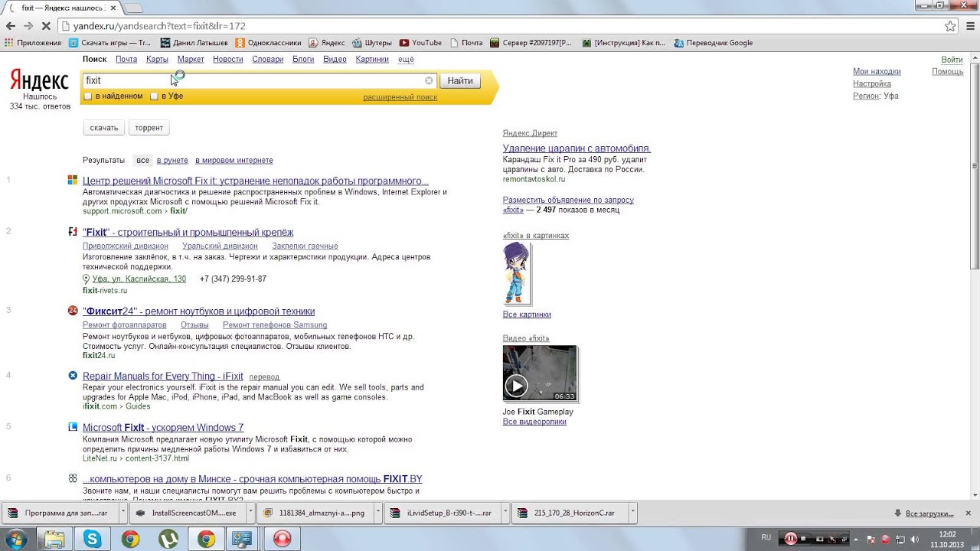Viewport: 980px width, 551px height.
Task: Open the Настройка settings link
Action: click(872, 83)
